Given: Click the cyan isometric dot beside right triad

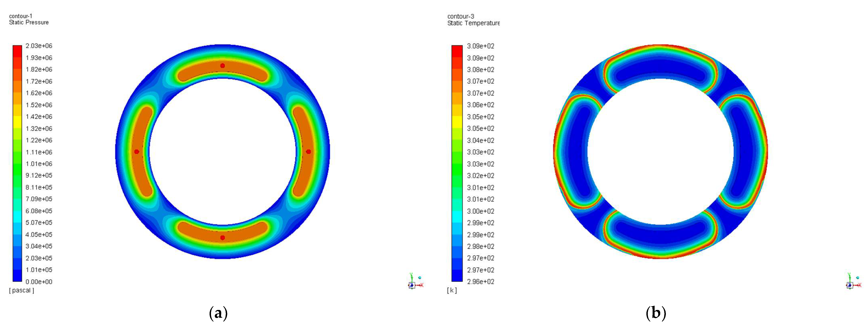Looking at the screenshot, I should tap(858, 278).
